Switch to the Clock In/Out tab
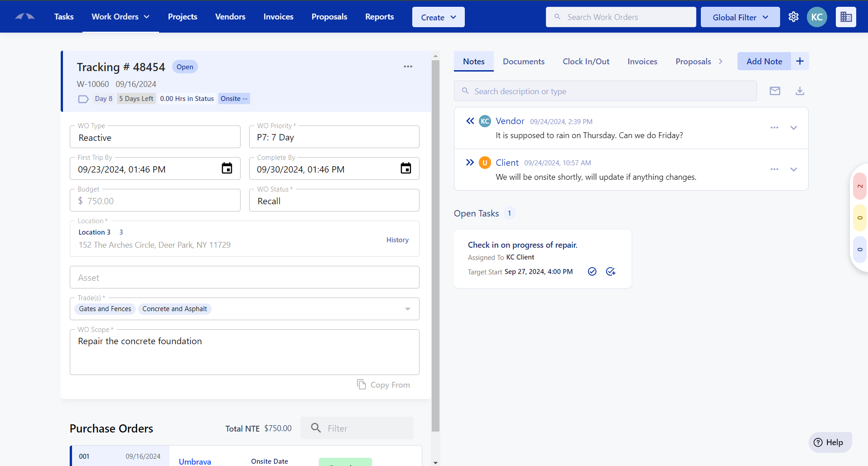Image resolution: width=868 pixels, height=466 pixels. pos(586,62)
